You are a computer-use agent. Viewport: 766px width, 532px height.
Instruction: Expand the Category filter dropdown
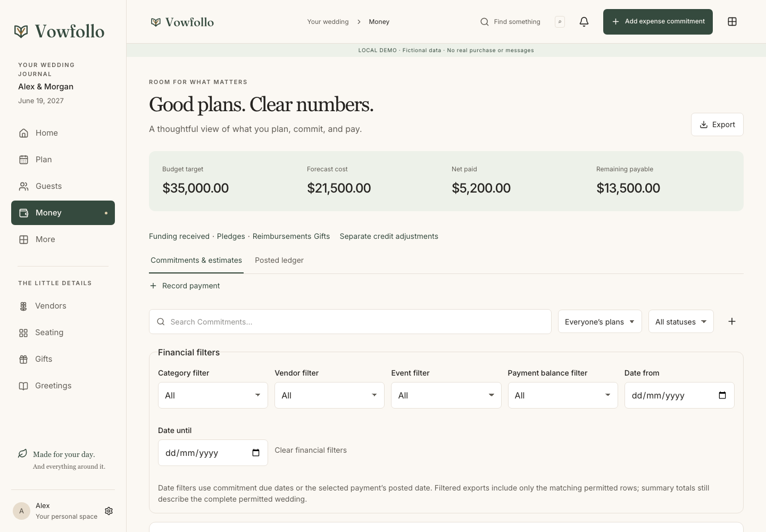coord(213,395)
